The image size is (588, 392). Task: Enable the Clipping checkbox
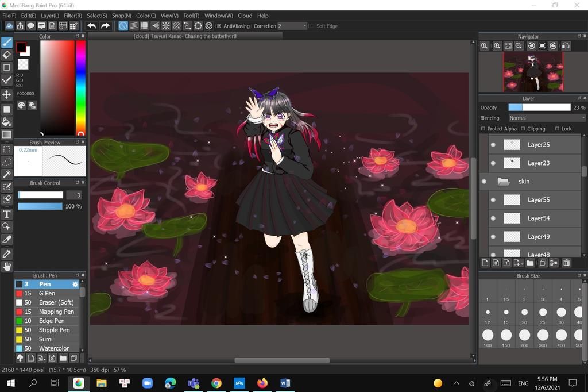pyautogui.click(x=523, y=129)
